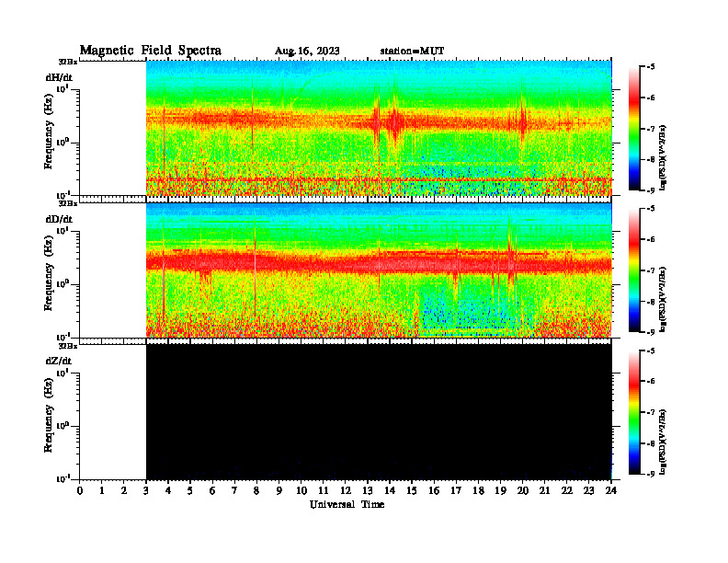Click the "Magnetic Field Spectra" title
The width and height of the screenshot is (728, 563).
pos(151,51)
